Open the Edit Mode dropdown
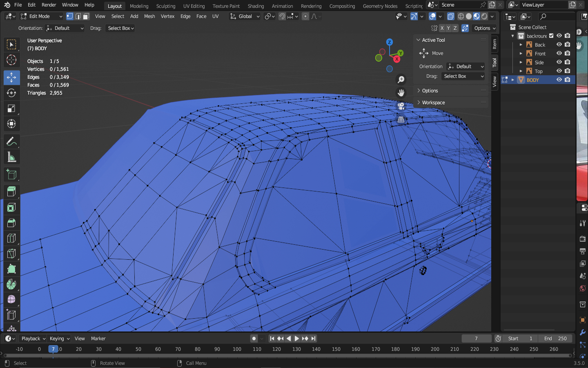The width and height of the screenshot is (588, 368). [41, 16]
